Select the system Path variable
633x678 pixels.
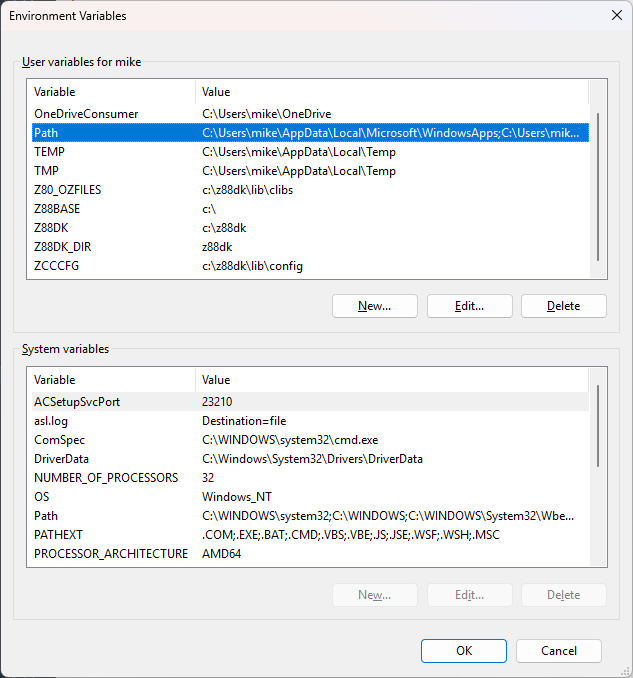(x=46, y=516)
